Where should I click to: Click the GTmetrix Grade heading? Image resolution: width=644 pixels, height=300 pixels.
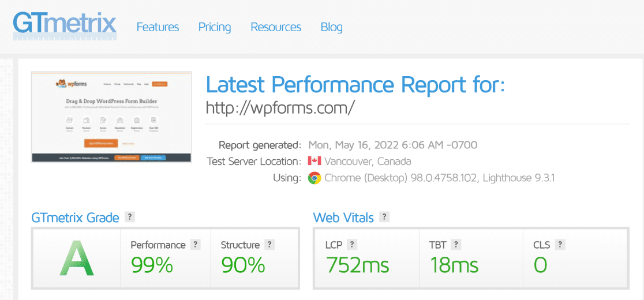tap(75, 217)
